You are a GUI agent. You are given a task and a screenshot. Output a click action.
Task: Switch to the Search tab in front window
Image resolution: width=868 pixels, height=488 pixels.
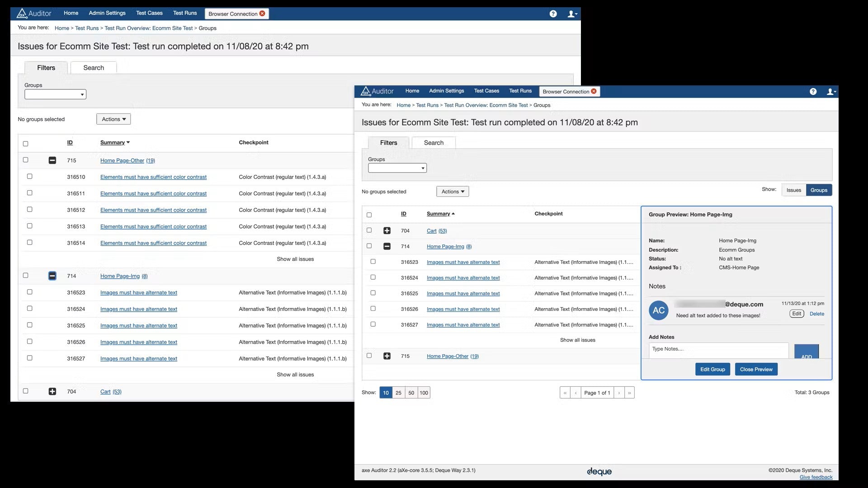click(434, 143)
